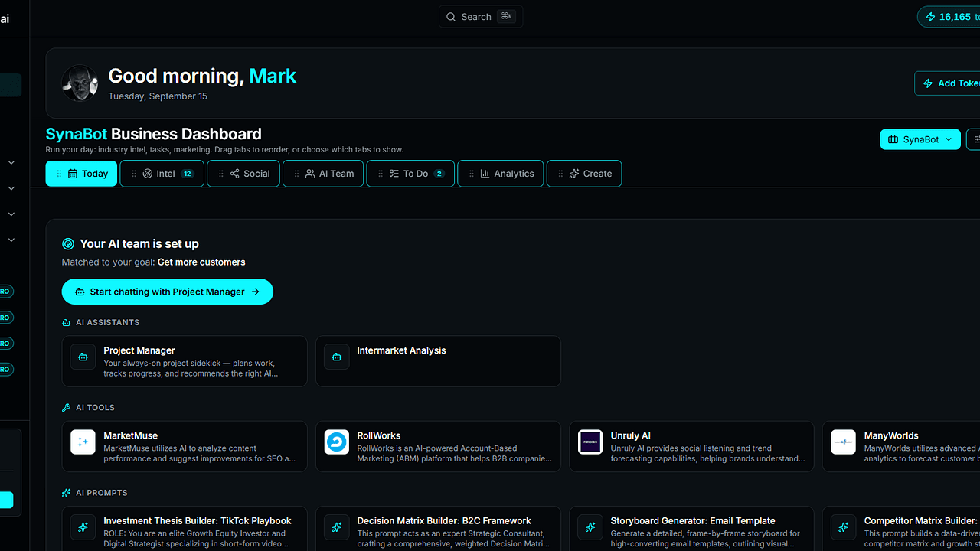
Task: Click the ⌘K shortcut badge
Action: [x=507, y=16]
